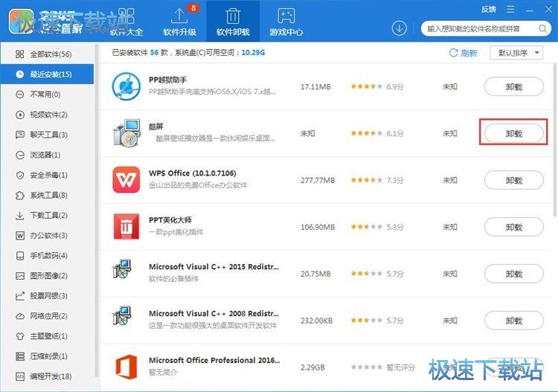Open the 软件升级 tab
The width and height of the screenshot is (558, 392).
coord(179,22)
